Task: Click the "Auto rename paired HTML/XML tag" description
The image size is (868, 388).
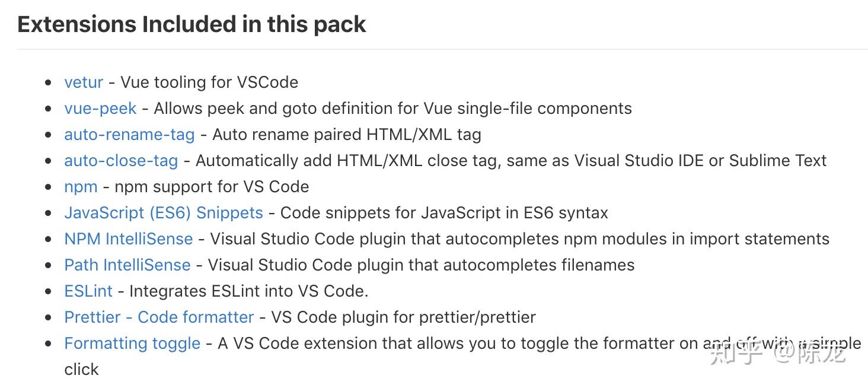Action: point(346,134)
